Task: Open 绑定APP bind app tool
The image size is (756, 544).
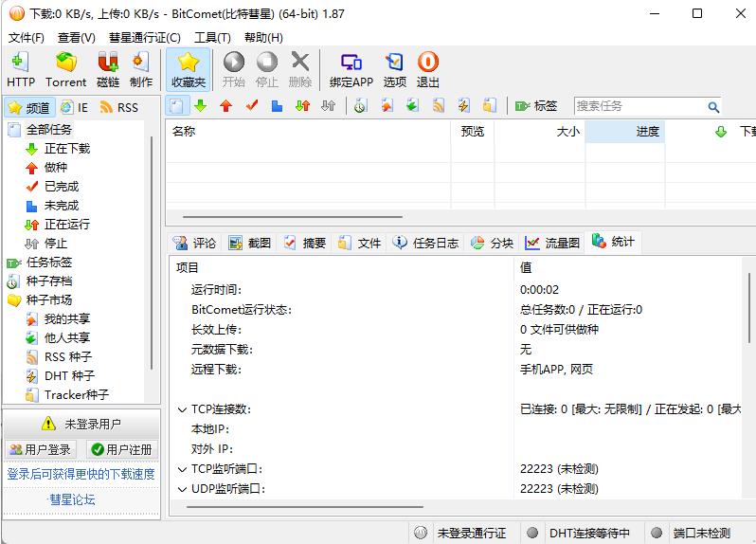Action: click(351, 69)
